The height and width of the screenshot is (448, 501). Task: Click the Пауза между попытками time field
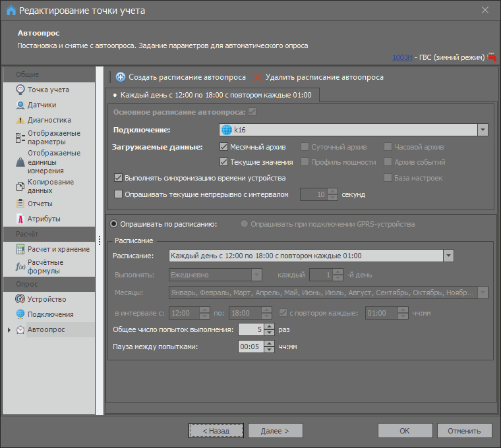click(x=250, y=347)
